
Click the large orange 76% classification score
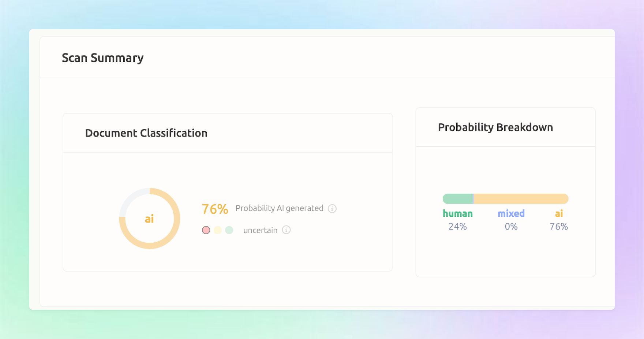[215, 209]
